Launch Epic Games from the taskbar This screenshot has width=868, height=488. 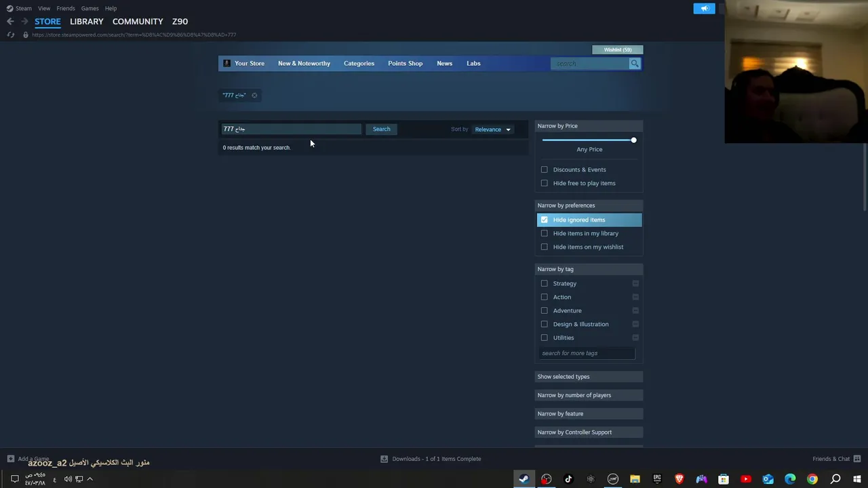point(657,479)
